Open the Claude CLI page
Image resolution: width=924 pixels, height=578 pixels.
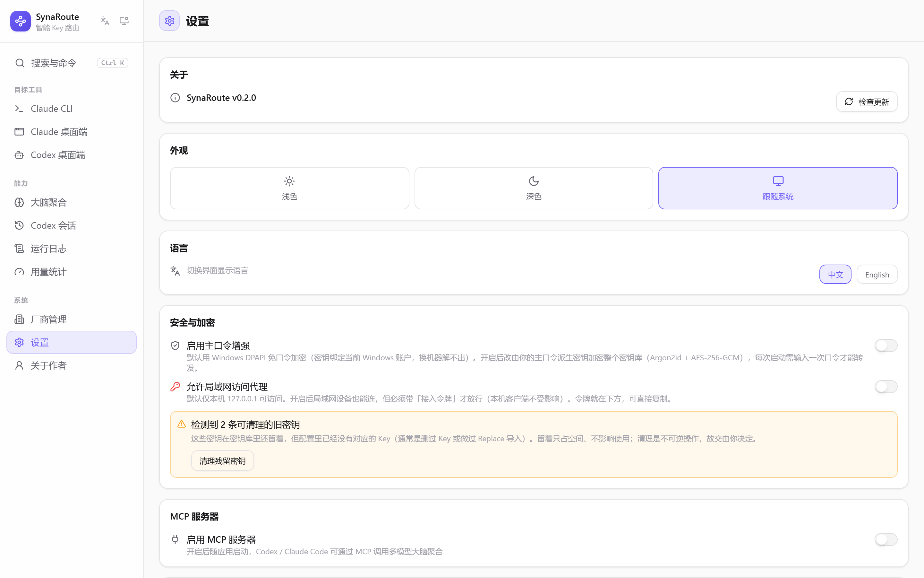72,109
